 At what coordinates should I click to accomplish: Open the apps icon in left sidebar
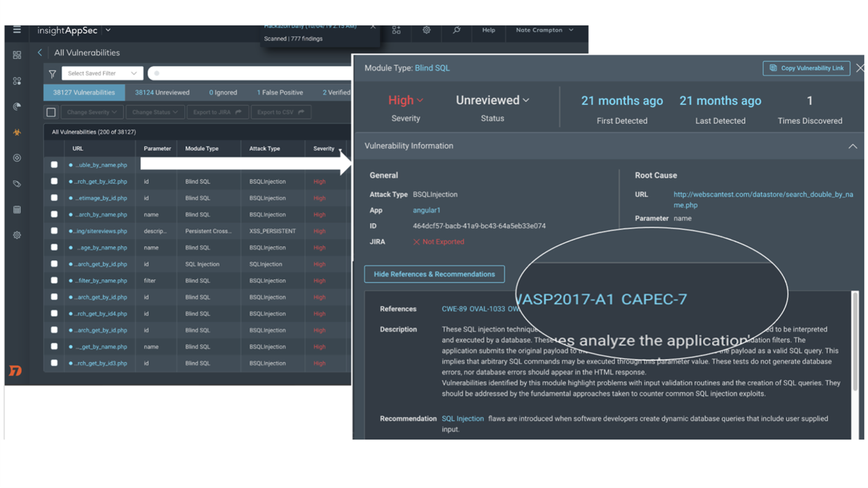(x=17, y=81)
